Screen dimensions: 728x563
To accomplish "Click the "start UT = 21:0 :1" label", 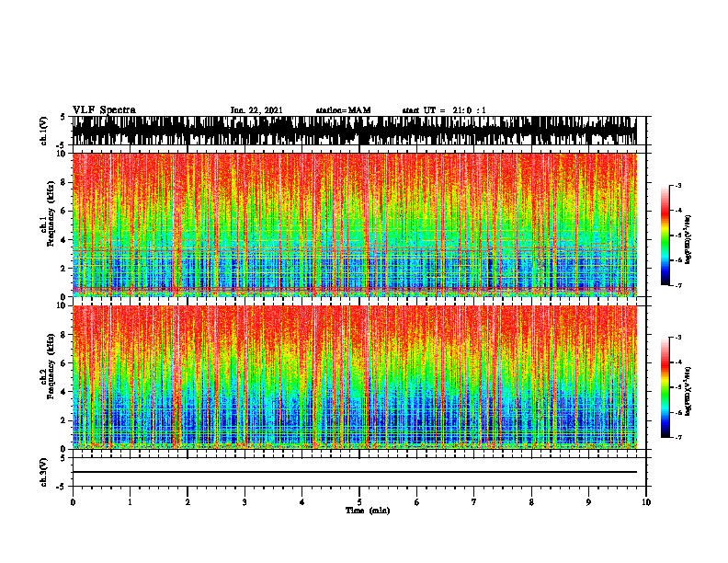I will [444, 110].
